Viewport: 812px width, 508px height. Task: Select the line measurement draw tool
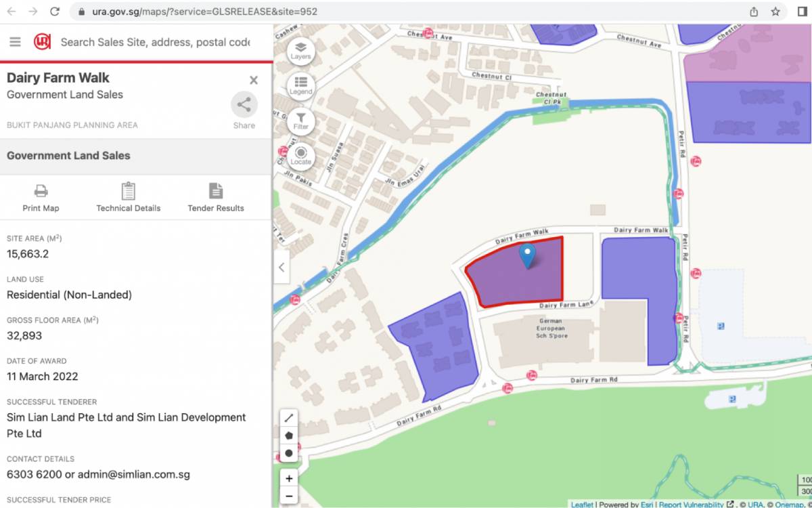pyautogui.click(x=289, y=419)
